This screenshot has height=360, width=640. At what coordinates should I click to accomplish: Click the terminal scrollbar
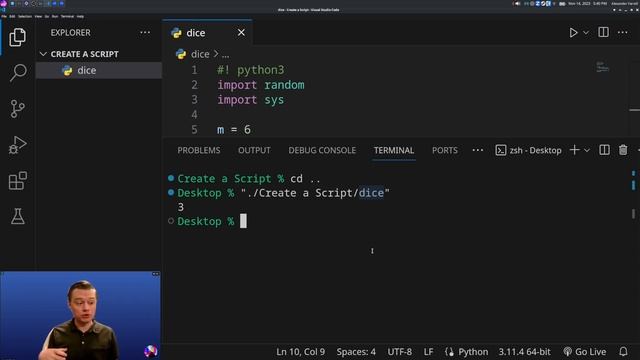[x=633, y=214]
